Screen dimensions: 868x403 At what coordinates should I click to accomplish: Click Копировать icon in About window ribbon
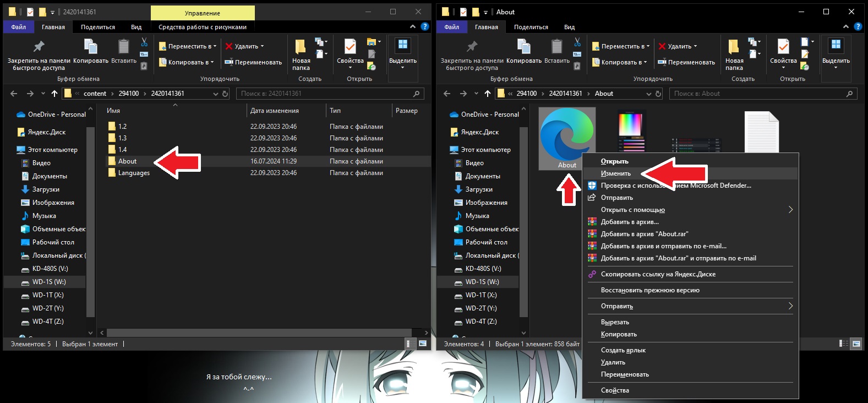click(524, 47)
